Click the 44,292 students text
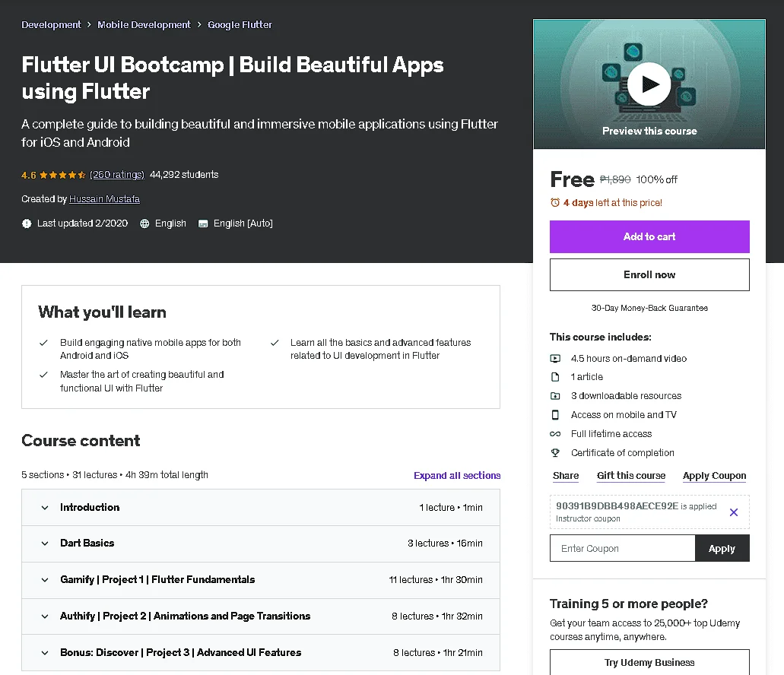The image size is (784, 675). [184, 174]
